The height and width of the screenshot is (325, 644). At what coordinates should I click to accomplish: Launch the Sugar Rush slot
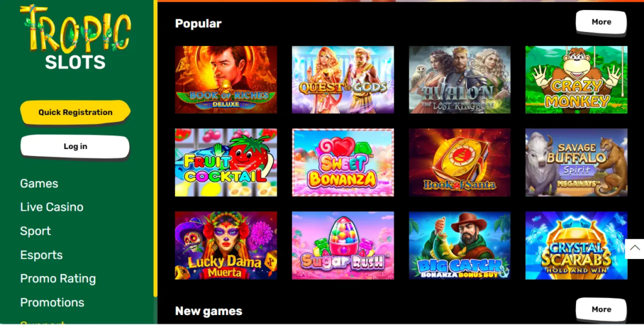click(343, 245)
